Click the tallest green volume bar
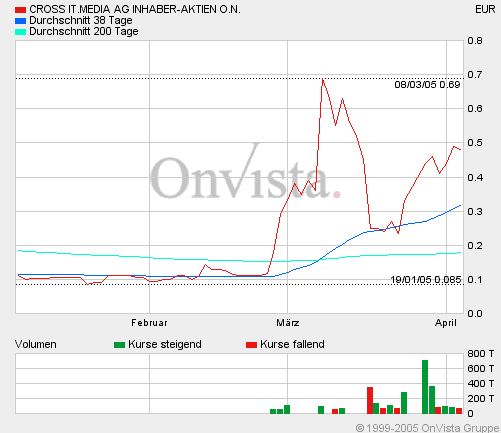This screenshot has width=501, height=433. click(425, 387)
